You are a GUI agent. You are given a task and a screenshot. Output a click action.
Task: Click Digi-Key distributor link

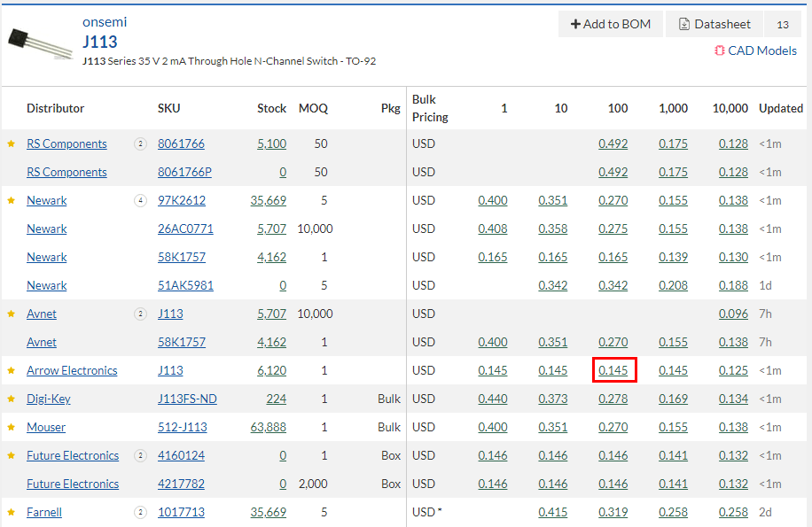[x=49, y=399]
